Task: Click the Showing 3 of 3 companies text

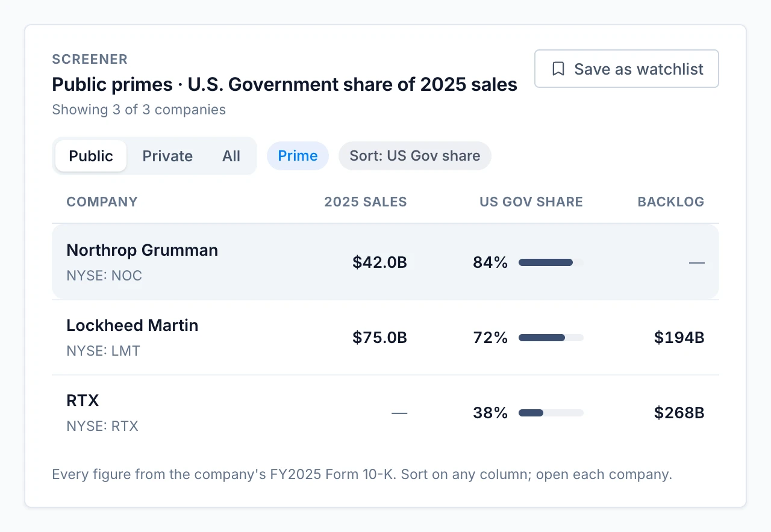Action: [139, 110]
